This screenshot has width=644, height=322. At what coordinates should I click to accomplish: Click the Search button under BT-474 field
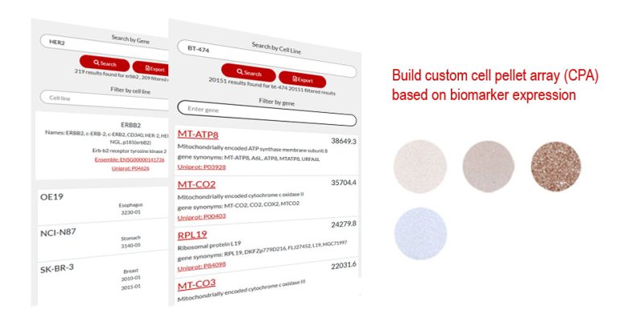pyautogui.click(x=249, y=72)
